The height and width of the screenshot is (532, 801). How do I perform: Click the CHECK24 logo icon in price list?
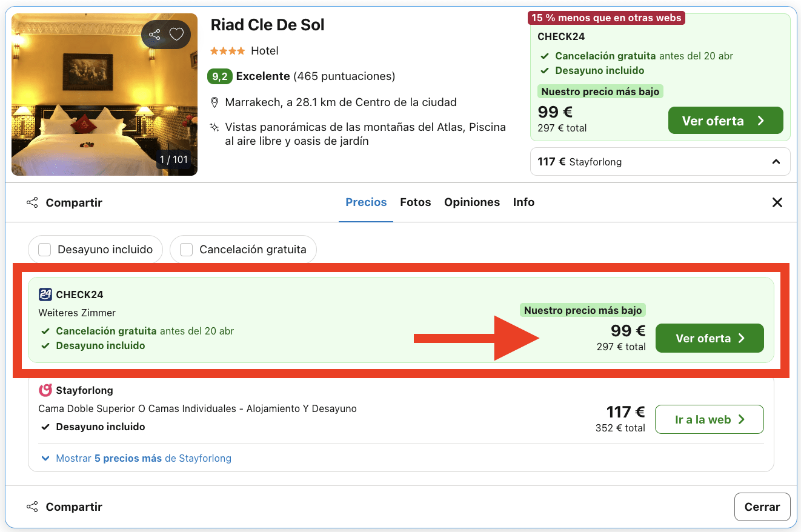pos(45,294)
